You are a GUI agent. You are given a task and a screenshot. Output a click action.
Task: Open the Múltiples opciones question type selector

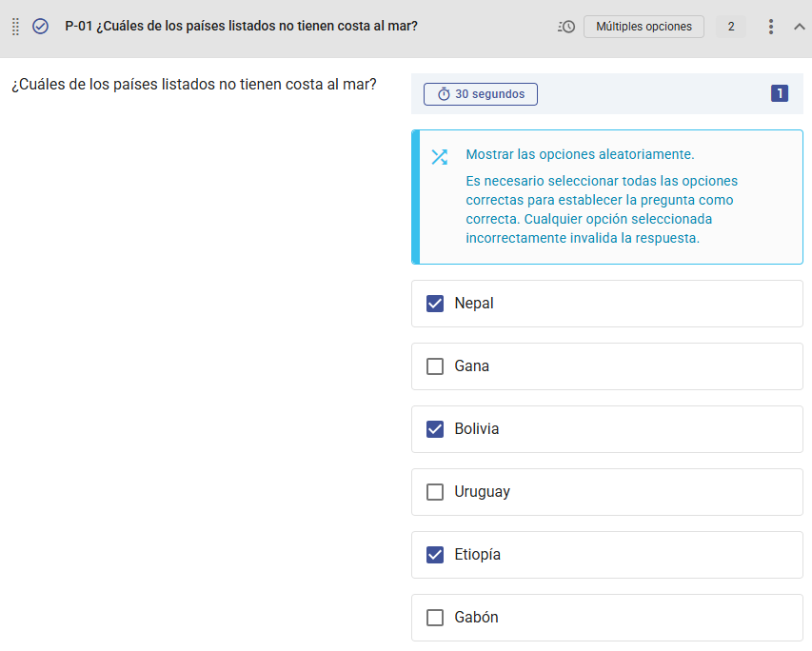(x=644, y=27)
